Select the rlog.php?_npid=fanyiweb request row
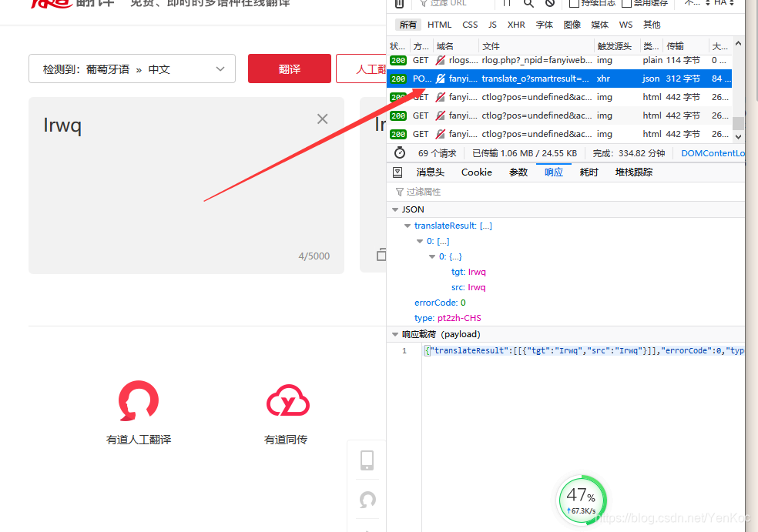The height and width of the screenshot is (532, 758). 559,60
